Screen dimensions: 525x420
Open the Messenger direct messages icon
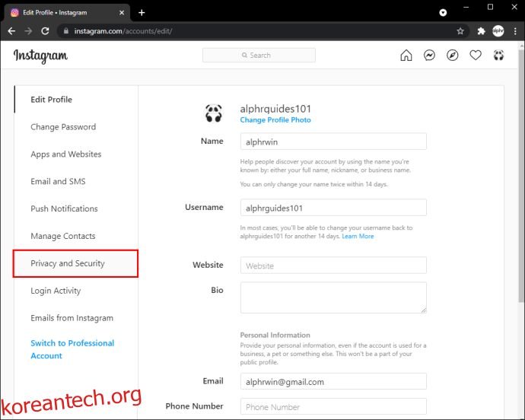point(429,56)
